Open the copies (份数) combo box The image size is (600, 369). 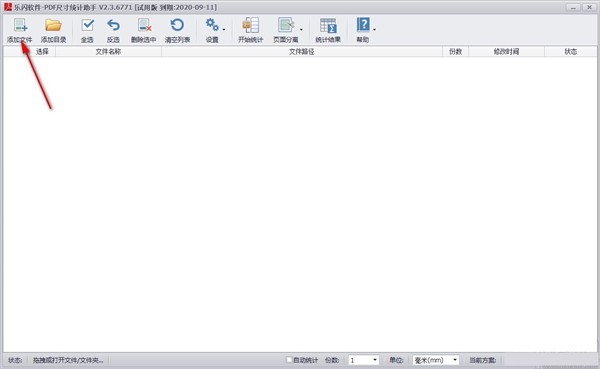pyautogui.click(x=364, y=360)
